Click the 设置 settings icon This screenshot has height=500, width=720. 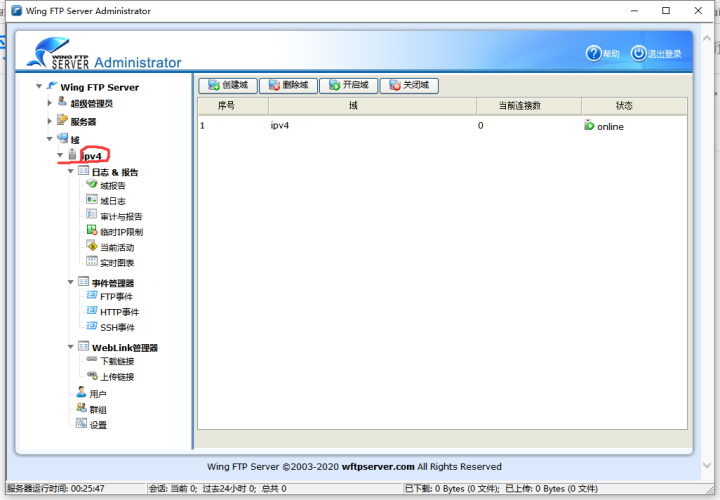pyautogui.click(x=81, y=423)
